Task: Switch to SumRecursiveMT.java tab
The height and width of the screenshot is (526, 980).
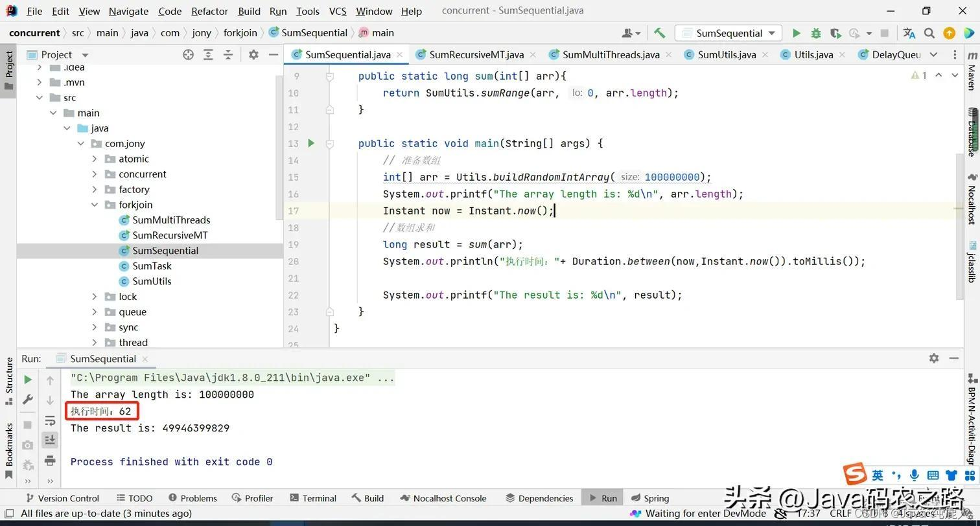Action: click(x=476, y=54)
